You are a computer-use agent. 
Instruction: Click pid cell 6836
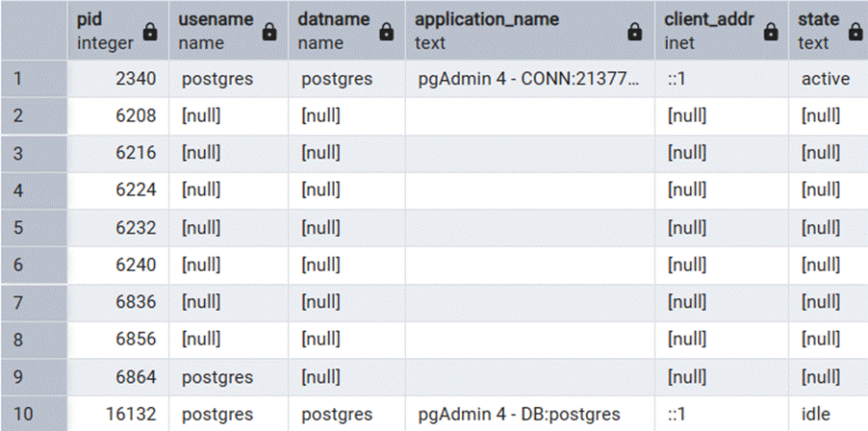click(x=118, y=302)
